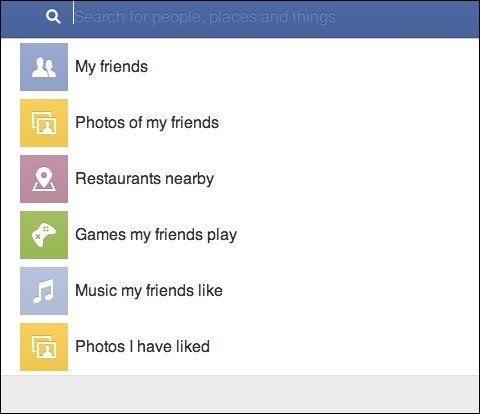Screen dimensions: 480x414
Task: Select the 'My friends' suggestion text
Action: tap(112, 67)
